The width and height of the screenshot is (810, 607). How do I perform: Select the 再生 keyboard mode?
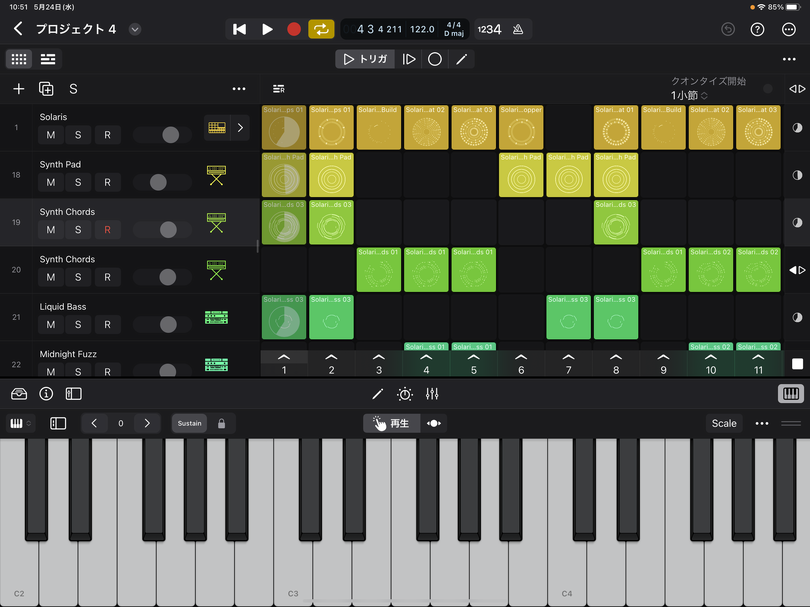[x=391, y=424]
